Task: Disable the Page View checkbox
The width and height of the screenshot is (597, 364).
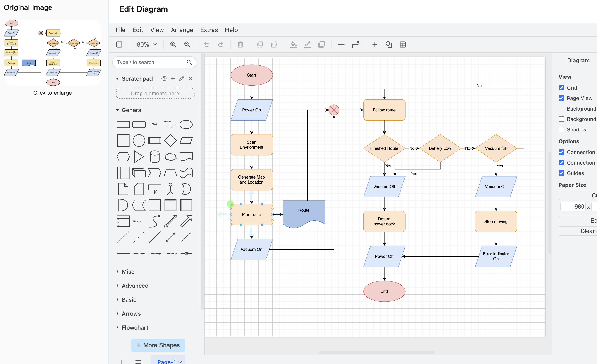Action: click(561, 98)
